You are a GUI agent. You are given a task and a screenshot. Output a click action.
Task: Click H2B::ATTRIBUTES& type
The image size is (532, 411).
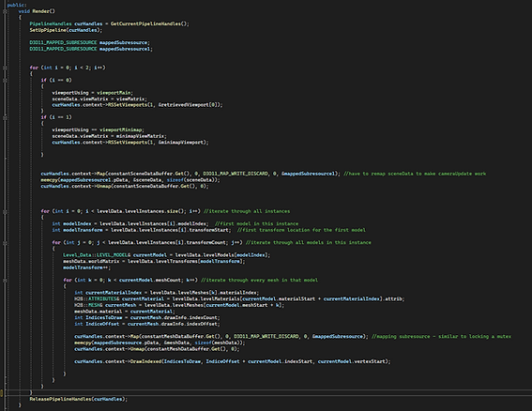97,299
